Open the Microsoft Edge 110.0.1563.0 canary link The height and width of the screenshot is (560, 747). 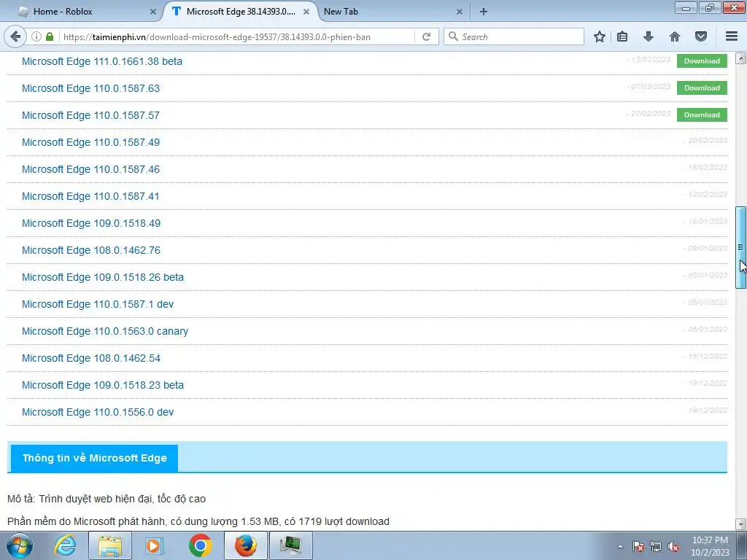click(105, 331)
